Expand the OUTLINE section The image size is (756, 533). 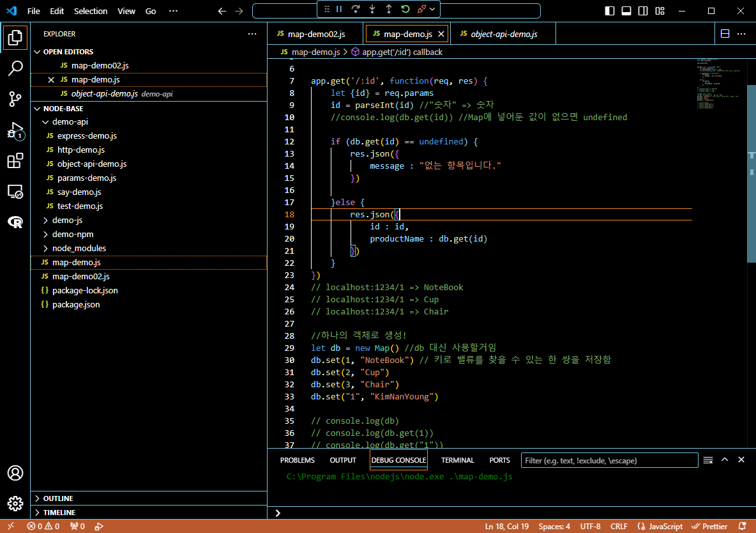coord(59,498)
